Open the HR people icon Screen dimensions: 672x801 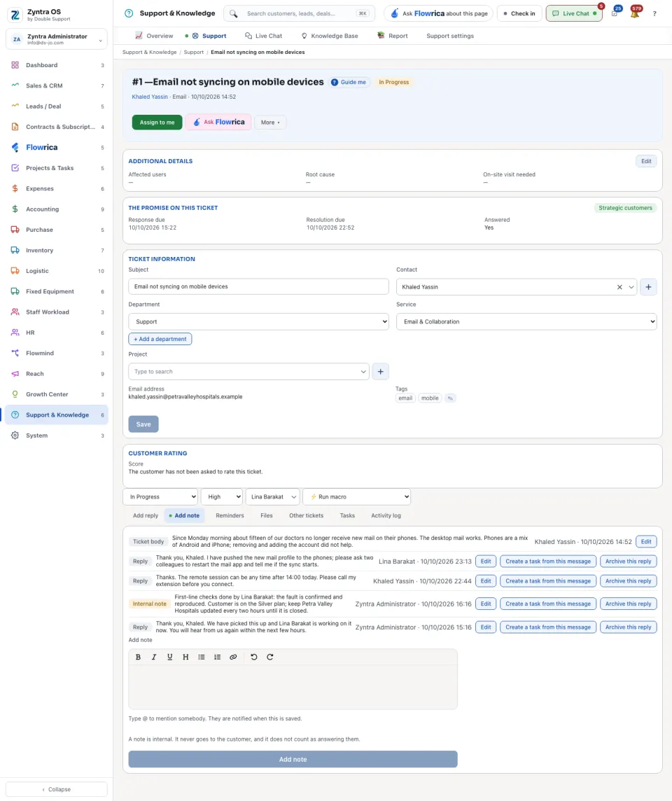(15, 333)
